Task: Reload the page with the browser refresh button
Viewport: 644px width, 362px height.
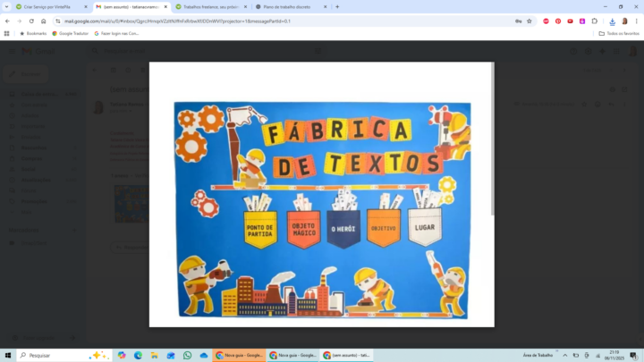Action: 31,21
